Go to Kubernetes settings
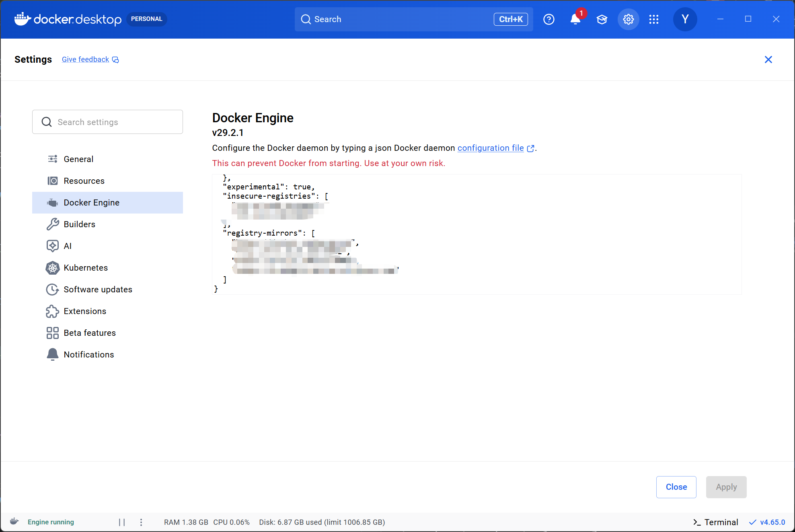The width and height of the screenshot is (795, 532). pyautogui.click(x=86, y=268)
